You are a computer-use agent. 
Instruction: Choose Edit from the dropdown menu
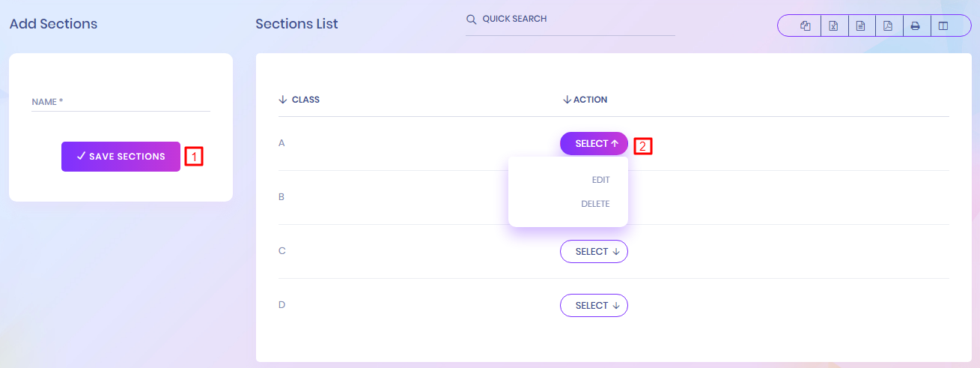pos(600,180)
